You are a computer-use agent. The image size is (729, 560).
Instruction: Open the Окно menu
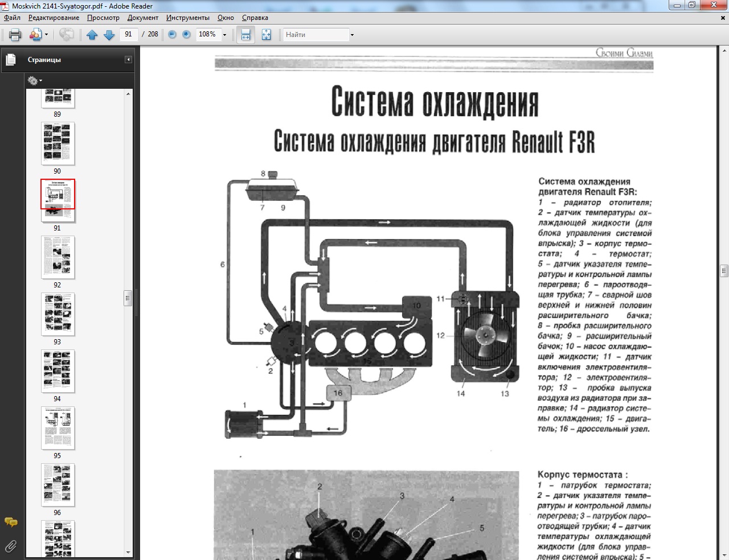(226, 18)
